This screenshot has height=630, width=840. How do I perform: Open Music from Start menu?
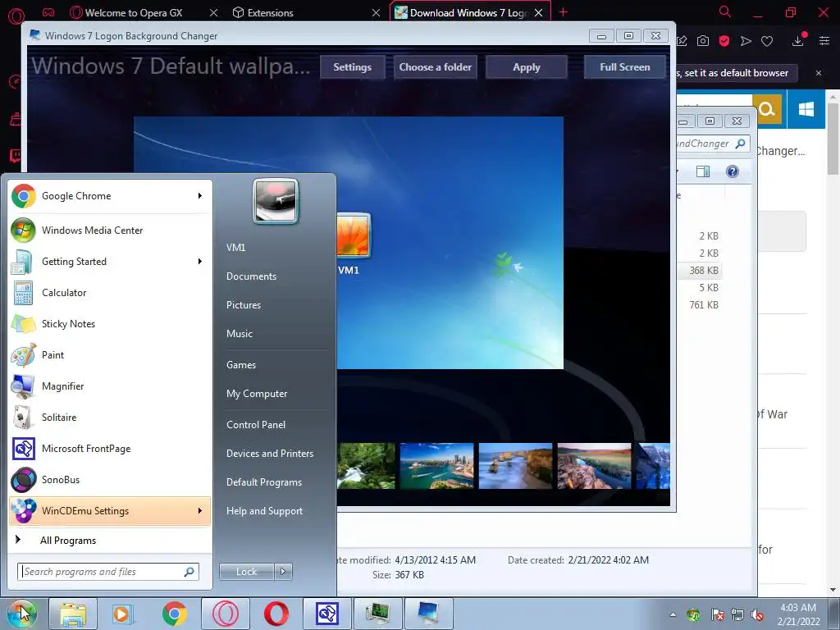240,334
